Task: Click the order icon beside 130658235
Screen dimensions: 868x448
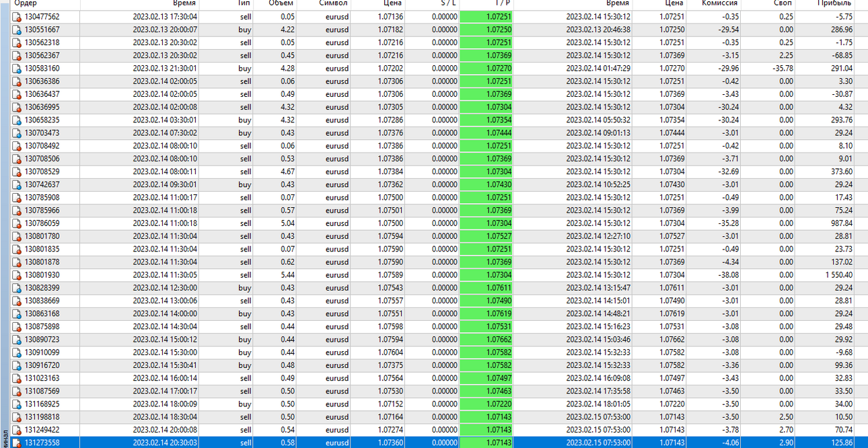Action: pyautogui.click(x=17, y=120)
